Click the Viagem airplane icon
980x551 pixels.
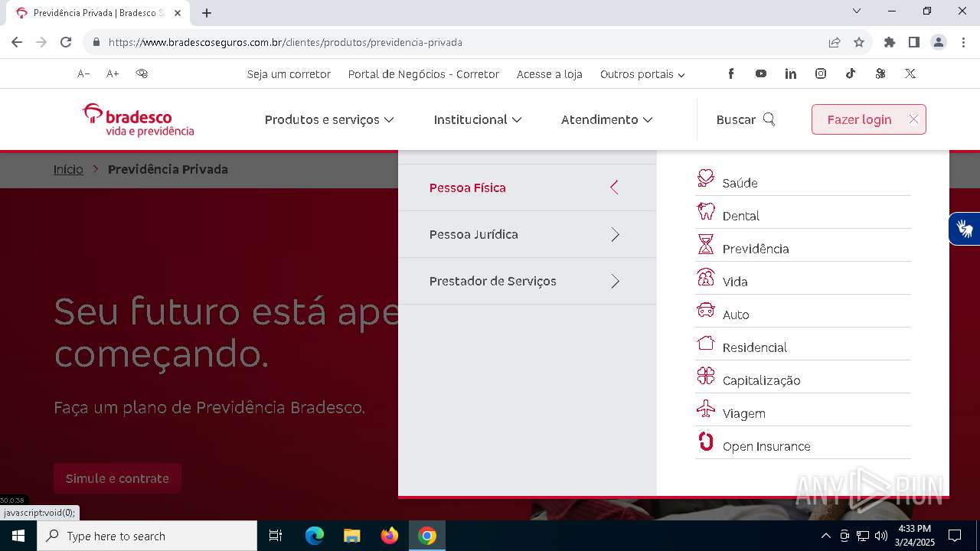point(705,409)
